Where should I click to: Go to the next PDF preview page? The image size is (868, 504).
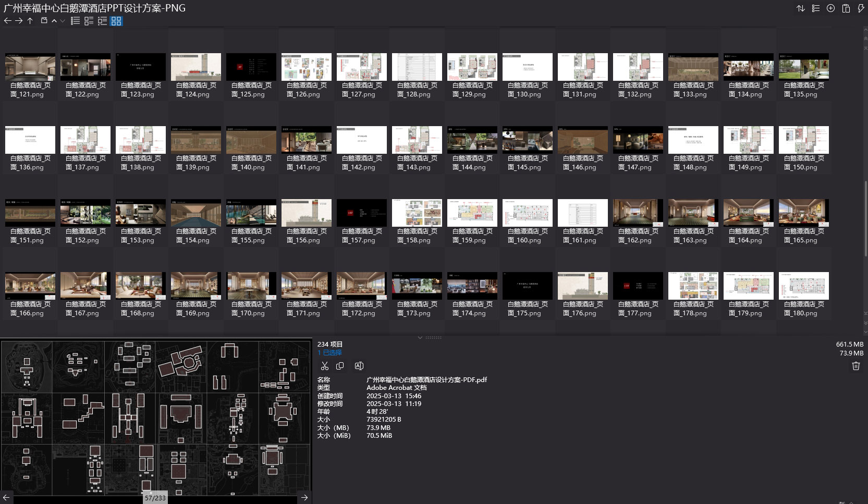(x=304, y=497)
